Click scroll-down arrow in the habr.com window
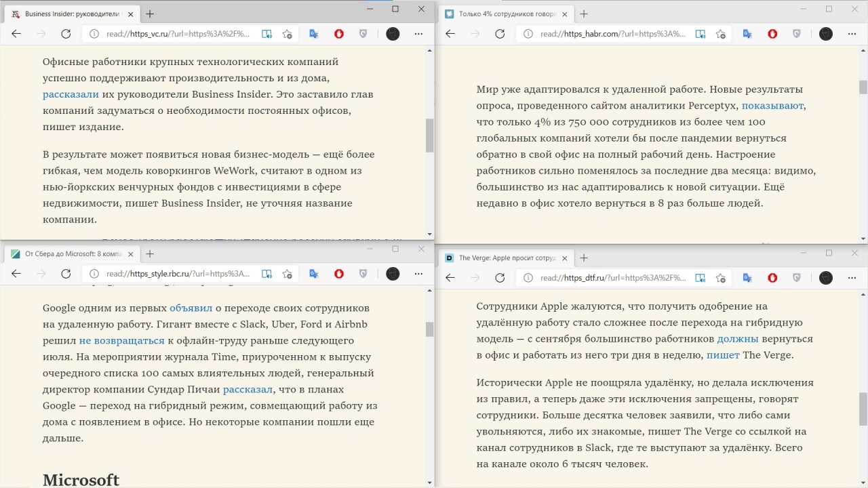Screen dimensions: 868x488 (x=863, y=239)
